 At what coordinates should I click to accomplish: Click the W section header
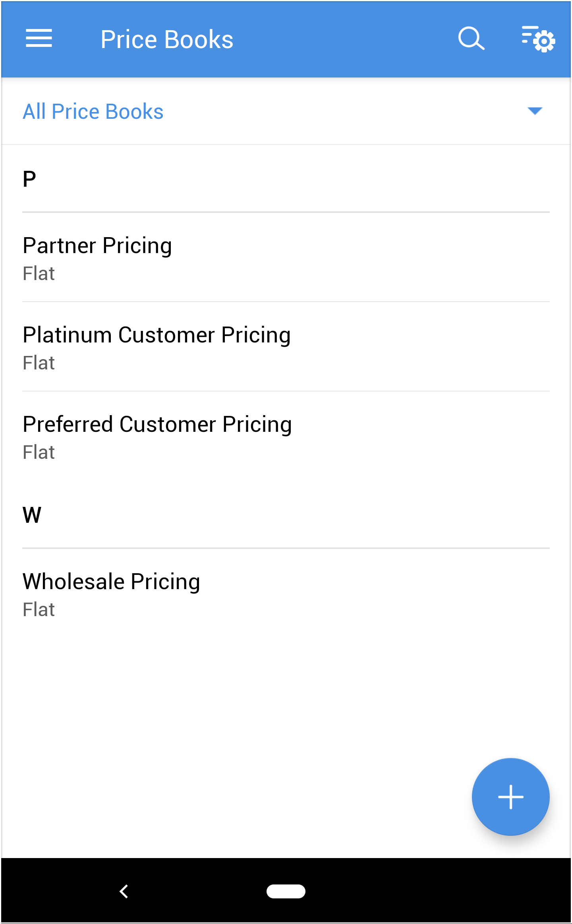click(x=32, y=515)
